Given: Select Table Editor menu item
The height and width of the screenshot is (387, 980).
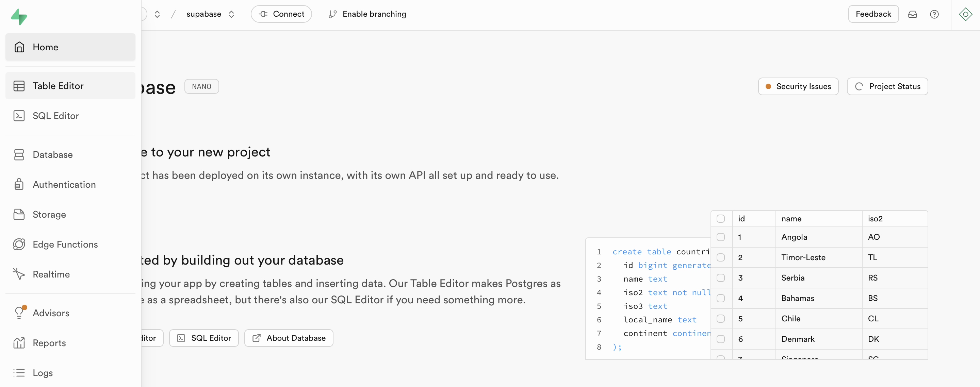Looking at the screenshot, I should [58, 86].
